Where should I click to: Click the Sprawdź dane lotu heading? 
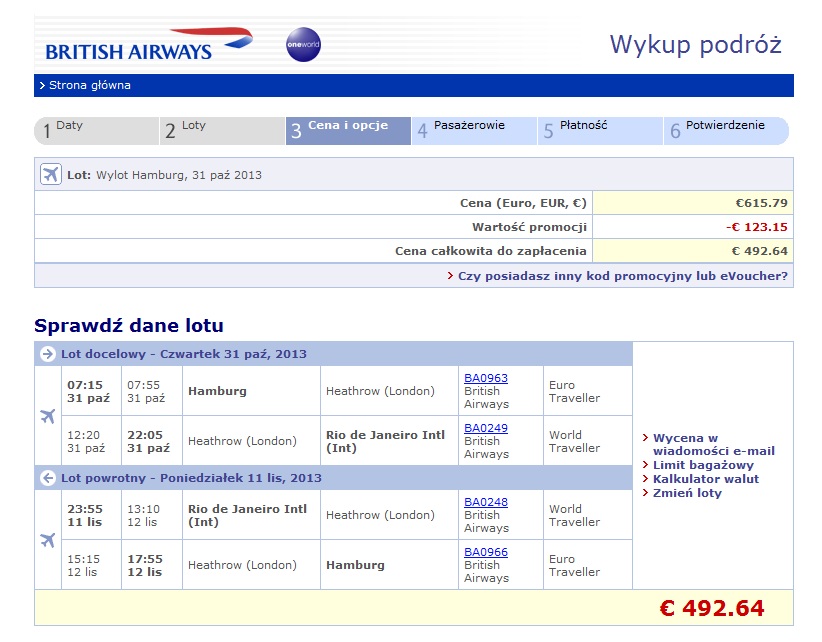pos(129,325)
